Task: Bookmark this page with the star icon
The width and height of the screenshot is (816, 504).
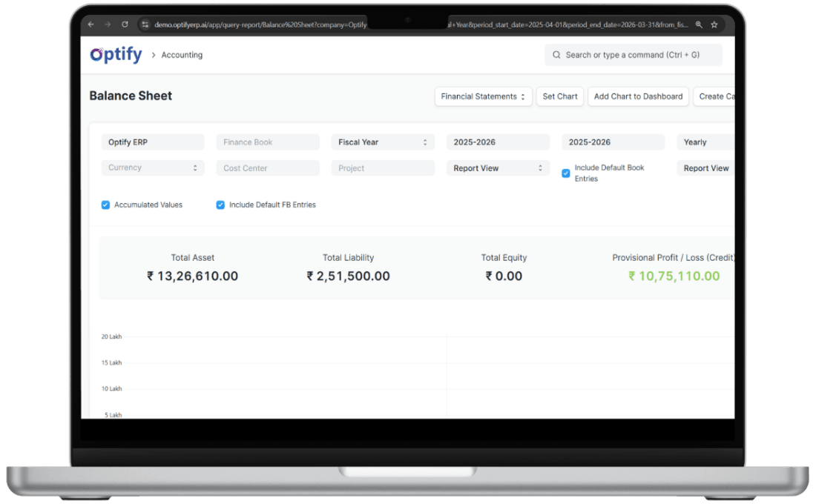Action: click(x=714, y=24)
